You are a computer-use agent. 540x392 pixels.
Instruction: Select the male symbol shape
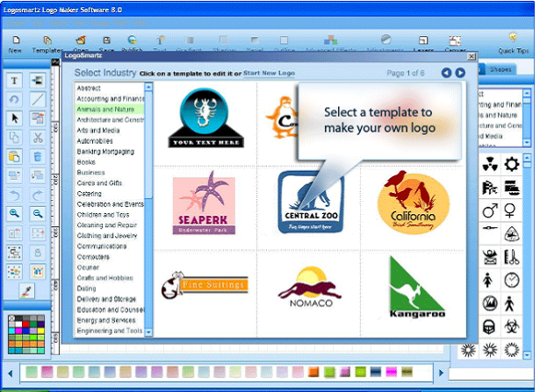click(489, 210)
